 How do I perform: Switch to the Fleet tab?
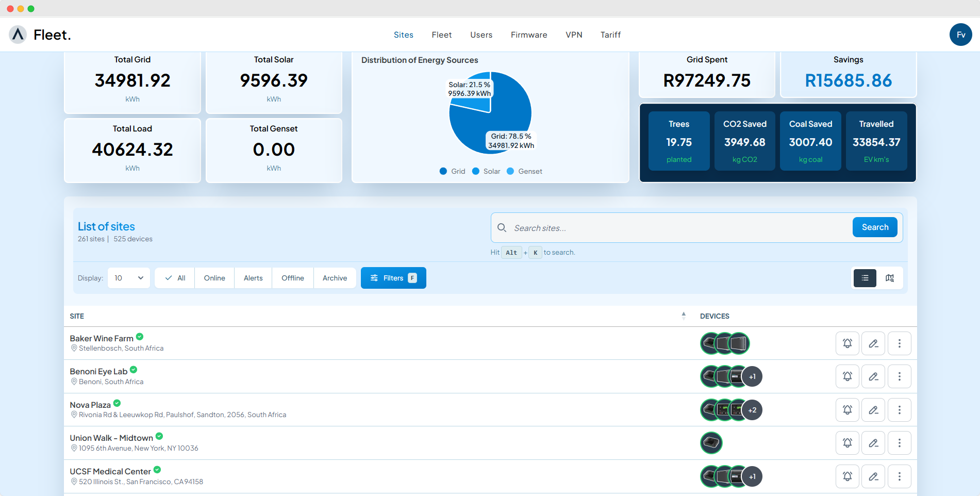point(441,35)
